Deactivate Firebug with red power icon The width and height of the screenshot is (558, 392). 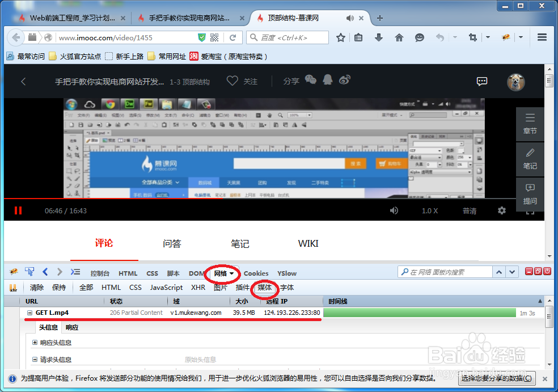click(x=547, y=272)
